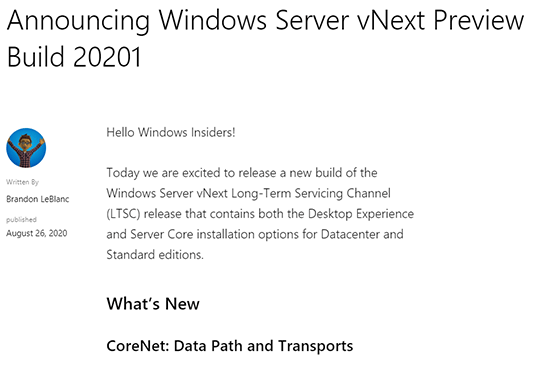This screenshot has width=545, height=371.
Task: Open Brandon LeBlanc's author page
Action: pyautogui.click(x=38, y=199)
